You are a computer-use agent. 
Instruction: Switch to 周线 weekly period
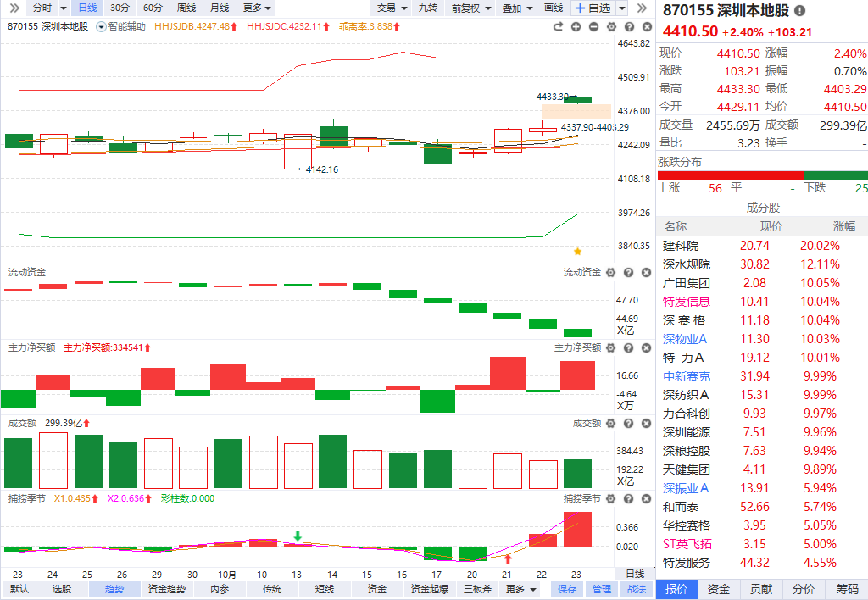[186, 8]
